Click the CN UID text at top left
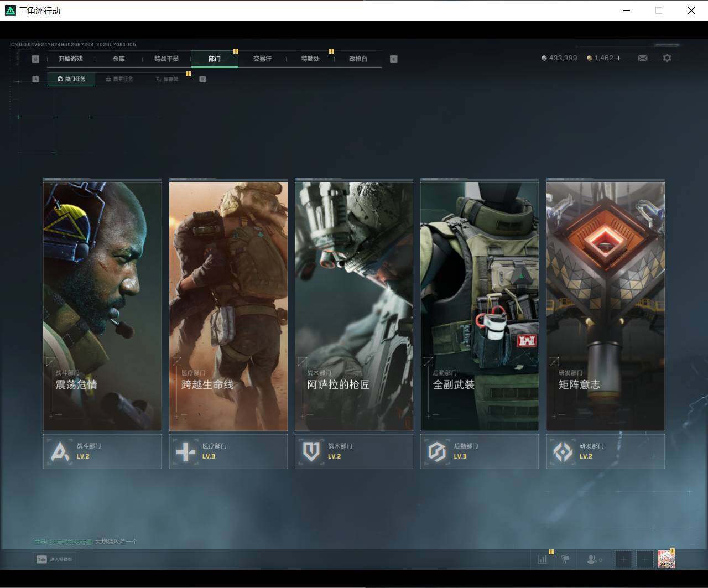This screenshot has height=588, width=708. pyautogui.click(x=74, y=44)
